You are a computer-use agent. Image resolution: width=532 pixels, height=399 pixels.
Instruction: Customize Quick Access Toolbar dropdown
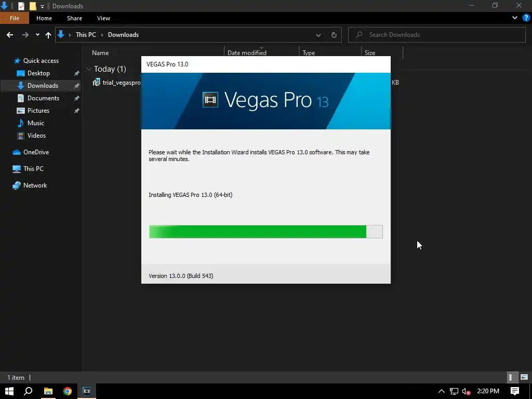[x=42, y=6]
